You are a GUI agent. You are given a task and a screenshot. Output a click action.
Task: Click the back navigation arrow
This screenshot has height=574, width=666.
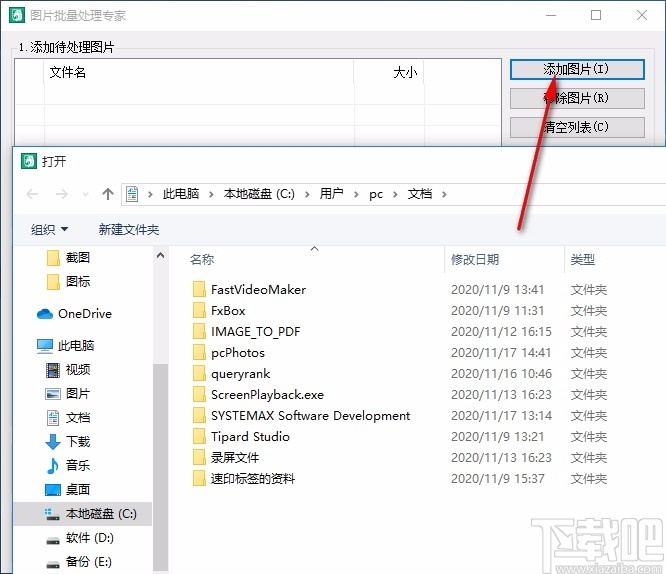[x=32, y=194]
